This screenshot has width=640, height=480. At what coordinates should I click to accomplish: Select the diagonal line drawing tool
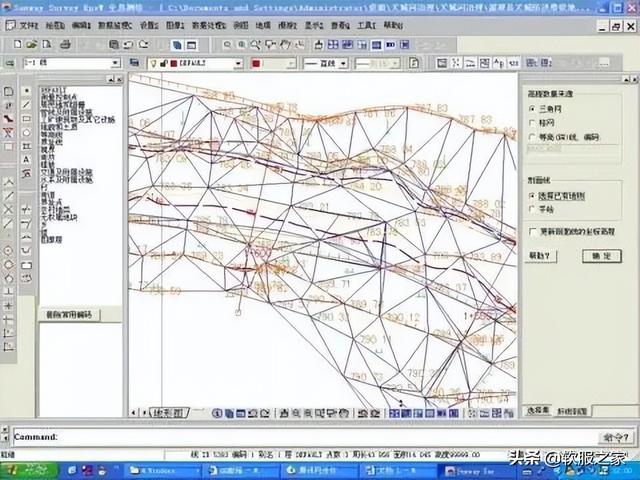tap(27, 104)
